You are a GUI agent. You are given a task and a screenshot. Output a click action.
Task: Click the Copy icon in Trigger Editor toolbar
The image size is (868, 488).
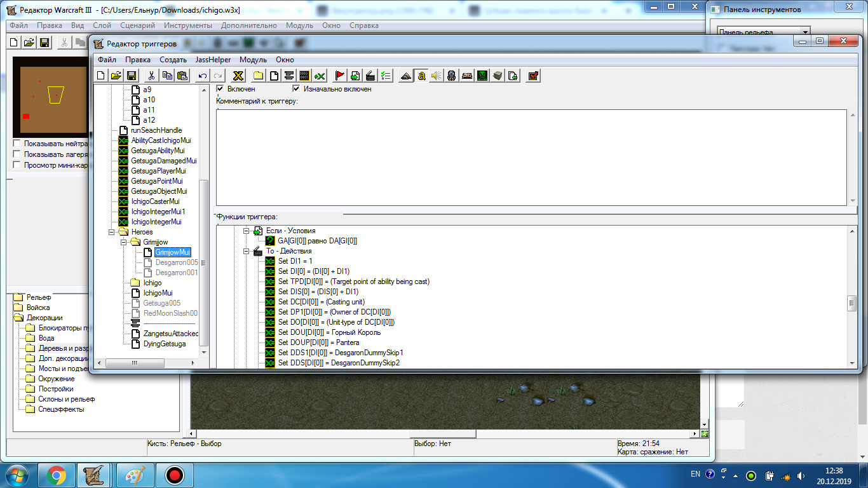pos(167,76)
